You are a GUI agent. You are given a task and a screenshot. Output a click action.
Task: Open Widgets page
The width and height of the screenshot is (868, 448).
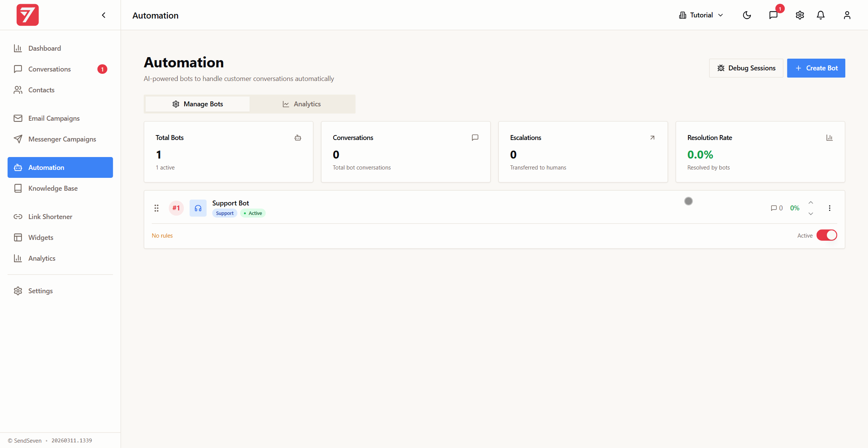pos(60,237)
